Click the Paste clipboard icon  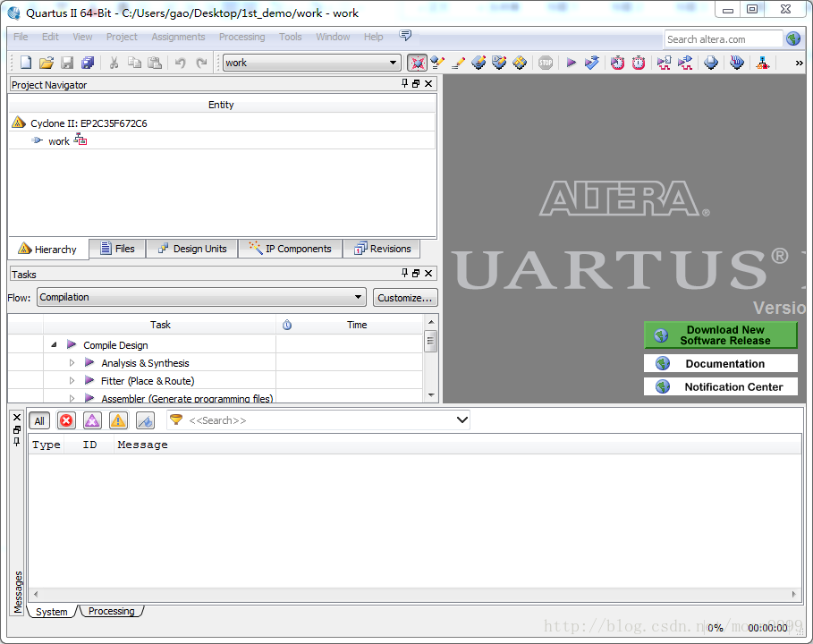tap(155, 63)
